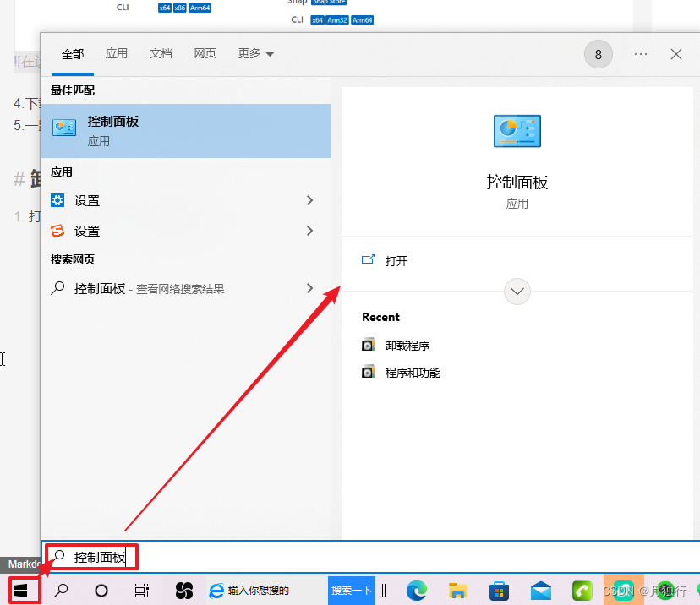Click the web search magnifier icon for 控制面板
The height and width of the screenshot is (605, 700).
tap(57, 288)
